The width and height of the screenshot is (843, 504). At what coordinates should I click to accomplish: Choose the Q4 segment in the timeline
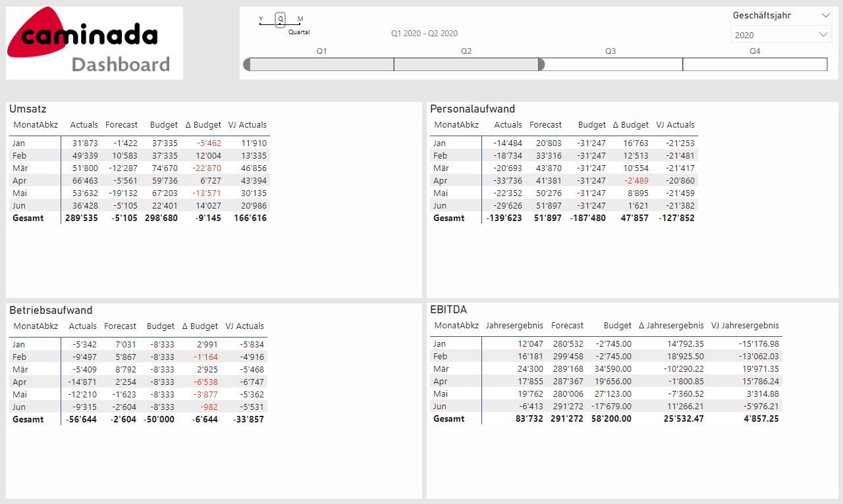[x=755, y=64]
